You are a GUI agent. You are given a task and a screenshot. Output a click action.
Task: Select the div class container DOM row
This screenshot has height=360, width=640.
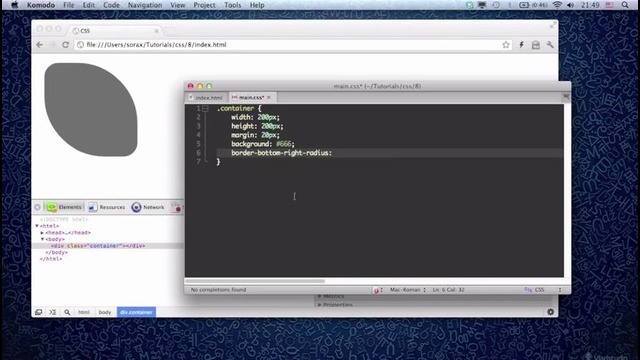click(108, 246)
